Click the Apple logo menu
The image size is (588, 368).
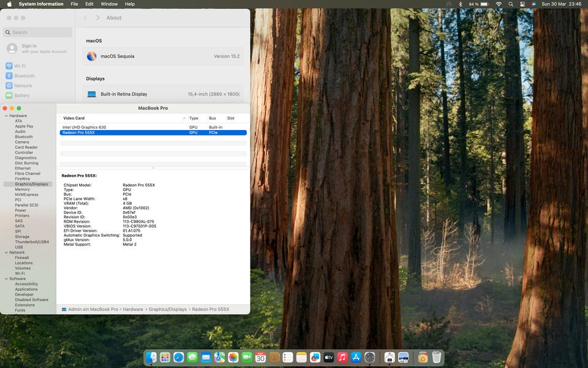coord(9,4)
